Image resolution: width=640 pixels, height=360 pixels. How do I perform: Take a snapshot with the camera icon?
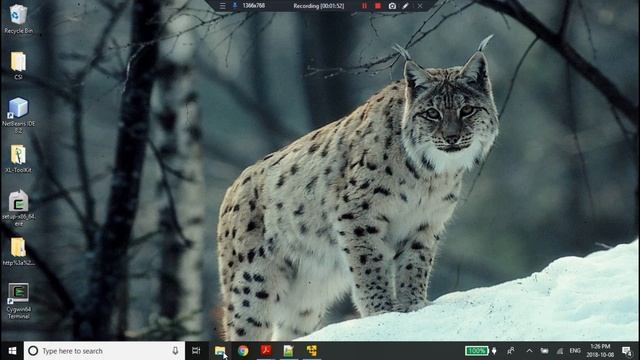pos(392,6)
